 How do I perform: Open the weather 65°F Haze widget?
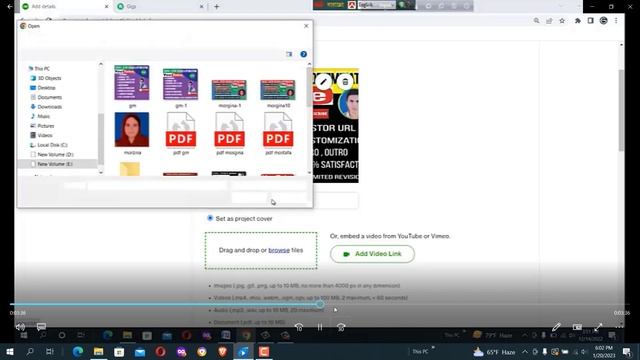(x=495, y=351)
